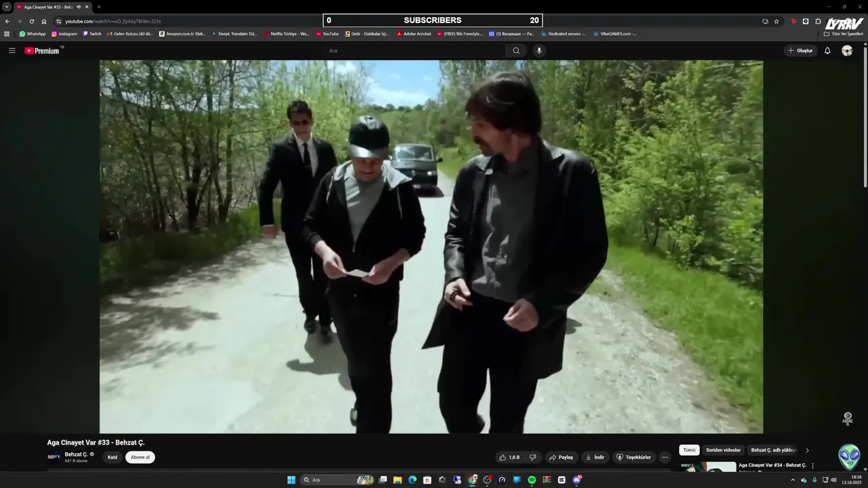Open the tab search dropdown
The height and width of the screenshot is (488, 868).
point(6,7)
